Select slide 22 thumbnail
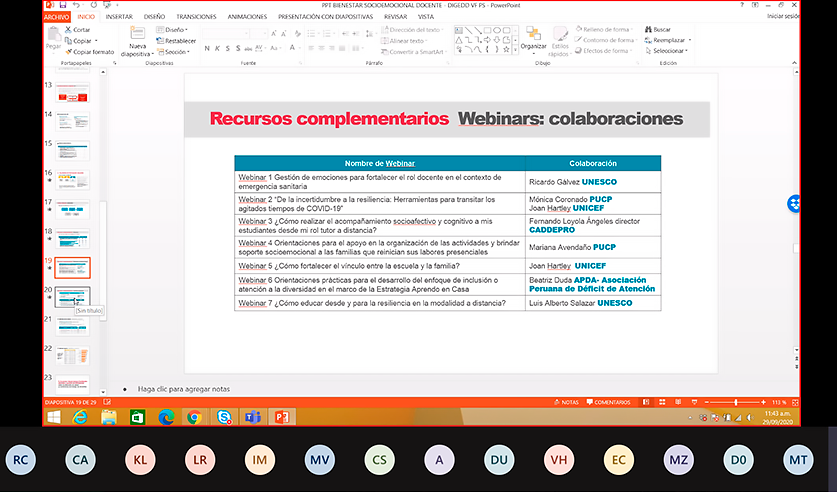This screenshot has height=492, width=837. click(73, 355)
